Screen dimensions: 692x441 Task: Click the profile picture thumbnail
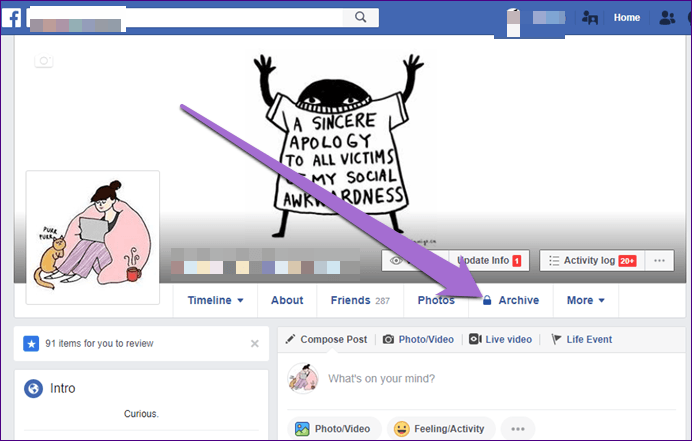(93, 237)
